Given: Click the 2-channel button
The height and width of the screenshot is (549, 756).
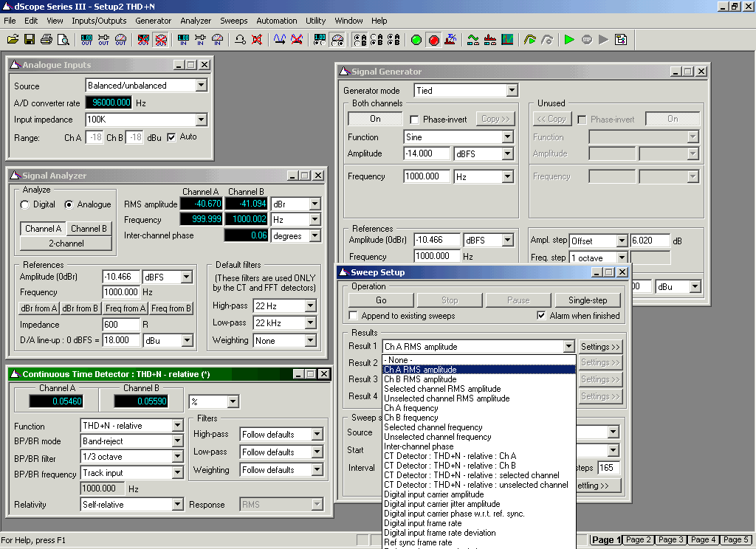Looking at the screenshot, I should (x=66, y=244).
